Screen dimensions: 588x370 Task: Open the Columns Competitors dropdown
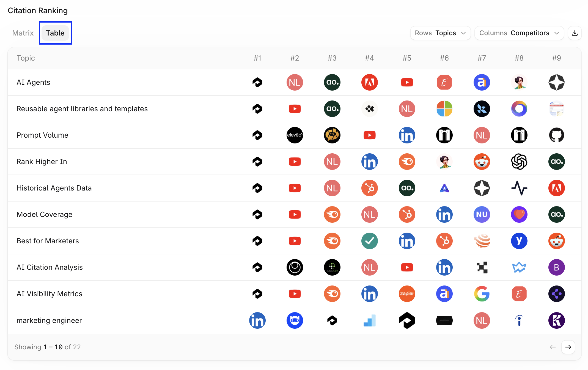click(519, 33)
